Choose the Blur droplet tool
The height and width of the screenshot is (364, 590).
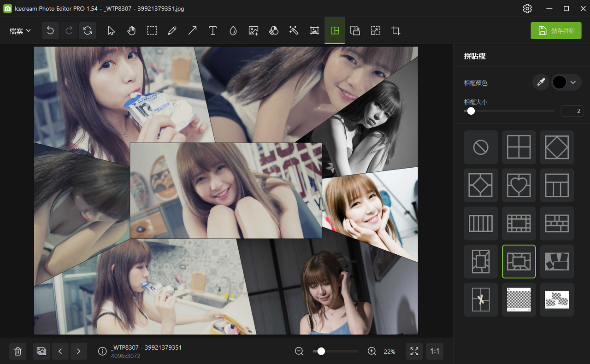point(233,31)
